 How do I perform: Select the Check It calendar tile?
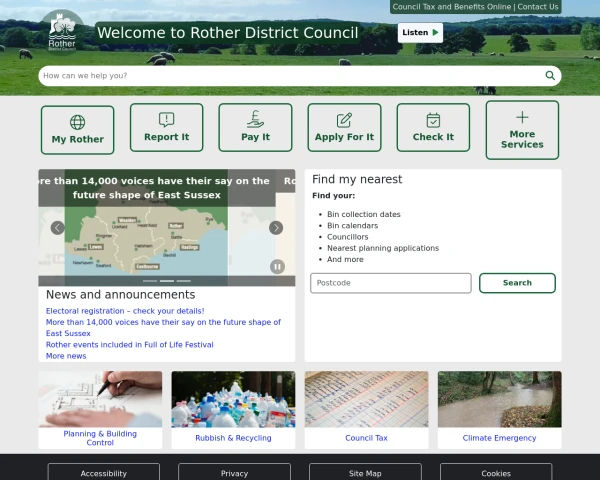(433, 128)
